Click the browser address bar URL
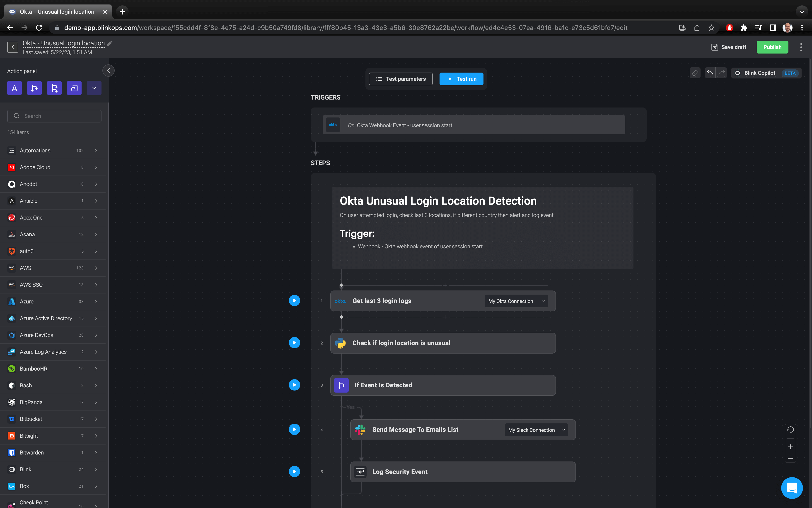 [346, 28]
